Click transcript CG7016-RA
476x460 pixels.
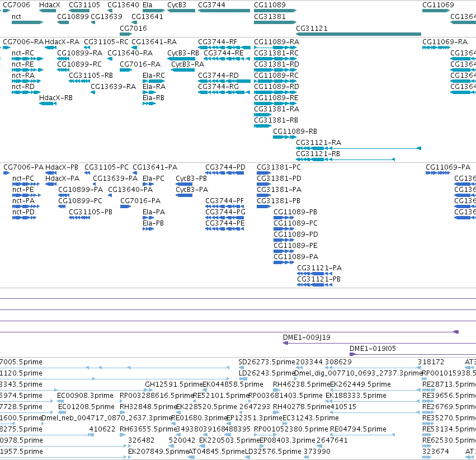pyautogui.click(x=126, y=70)
